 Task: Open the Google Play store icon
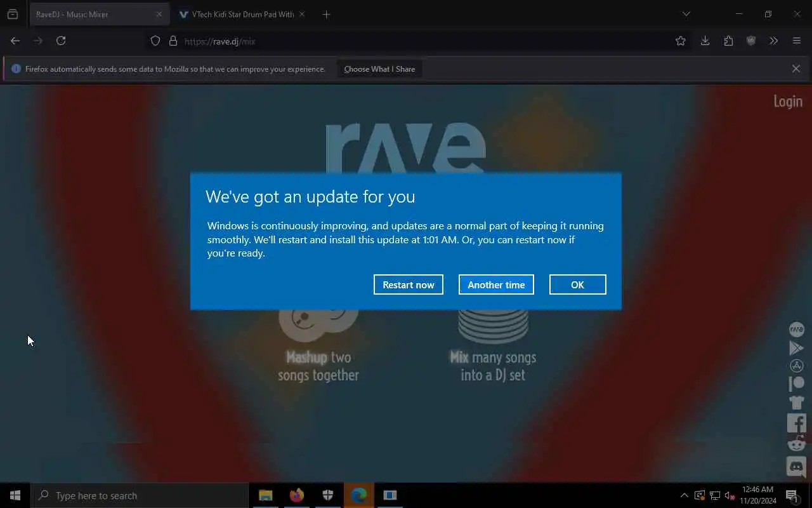pyautogui.click(x=796, y=347)
